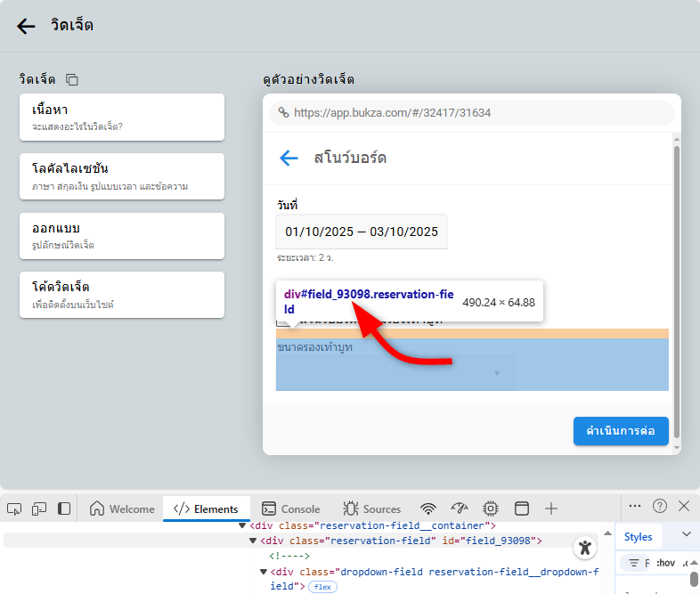Screen dimensions: 700x594
Task: Switch to the Sources tab
Action: pos(372,509)
